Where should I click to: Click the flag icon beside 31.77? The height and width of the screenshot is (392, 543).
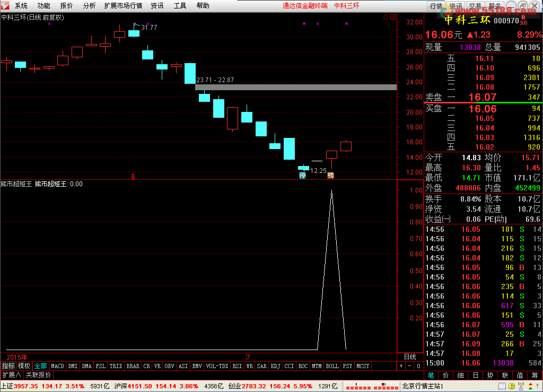point(136,25)
